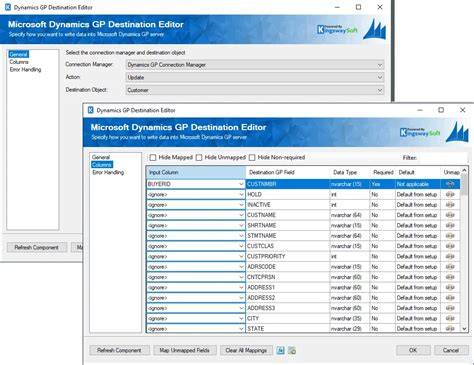Click the unmap icon in the STMTNAME row
The height and width of the screenshot is (365, 474).
click(x=450, y=236)
